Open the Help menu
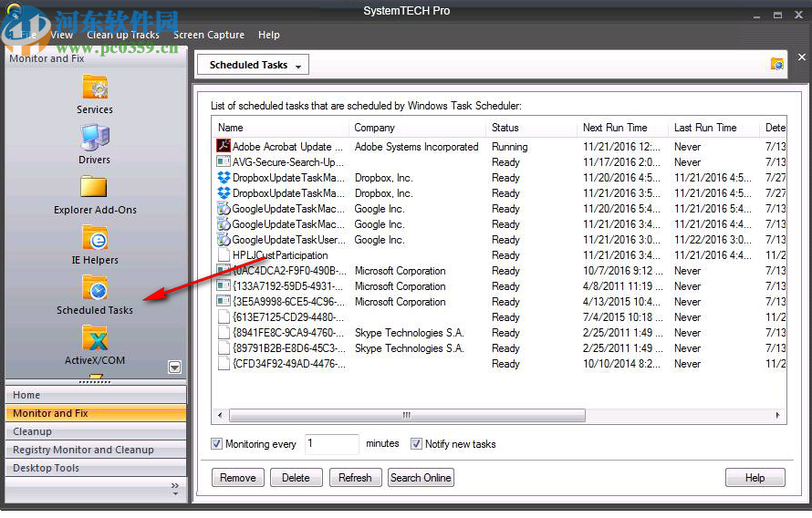The width and height of the screenshot is (812, 518). [x=269, y=35]
